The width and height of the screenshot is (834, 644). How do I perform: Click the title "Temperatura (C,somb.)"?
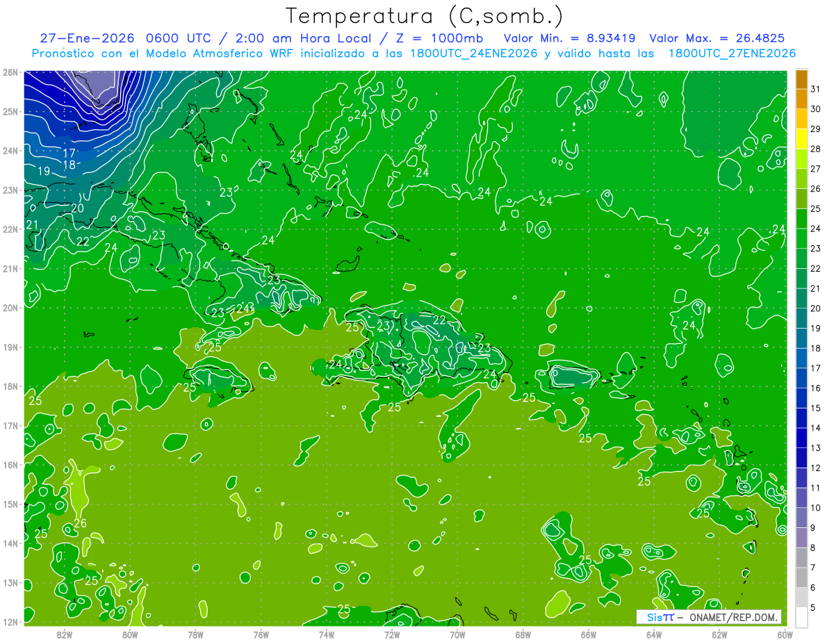[x=425, y=16]
